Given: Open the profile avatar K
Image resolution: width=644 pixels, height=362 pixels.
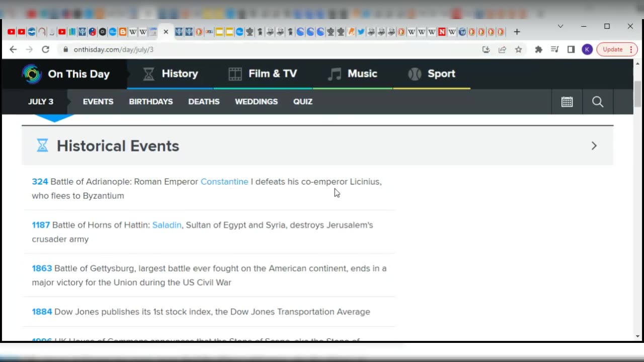Looking at the screenshot, I should point(587,49).
